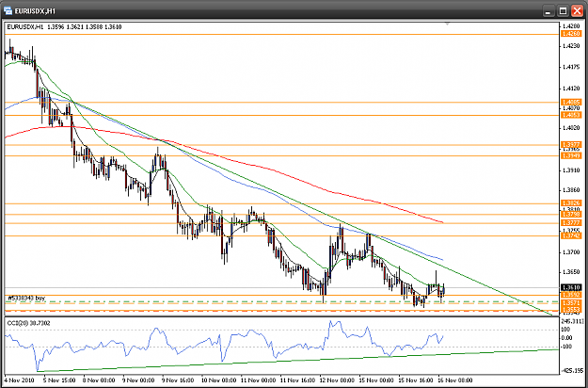Click the 1.4020 price axis label
The width and height of the screenshot is (588, 388).
pyautogui.click(x=571, y=128)
